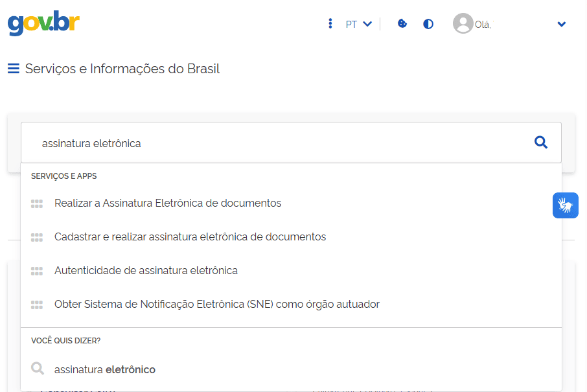Open the Libras accessibility hand icon
Image resolution: width=587 pixels, height=392 pixels.
pos(565,205)
